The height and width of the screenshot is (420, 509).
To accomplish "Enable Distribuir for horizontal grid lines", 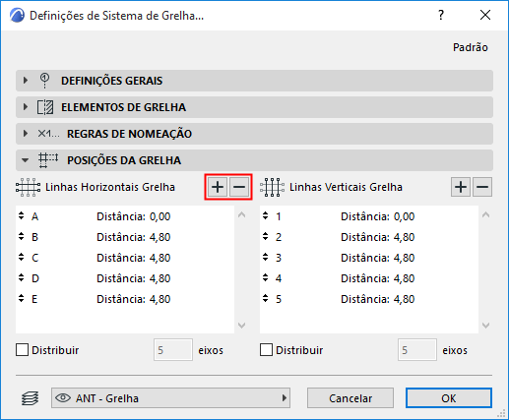I will pos(22,350).
